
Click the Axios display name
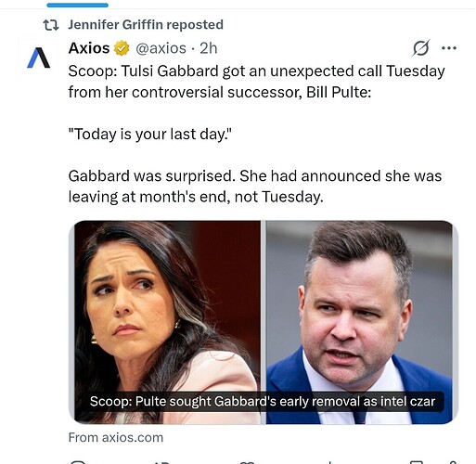pos(89,48)
